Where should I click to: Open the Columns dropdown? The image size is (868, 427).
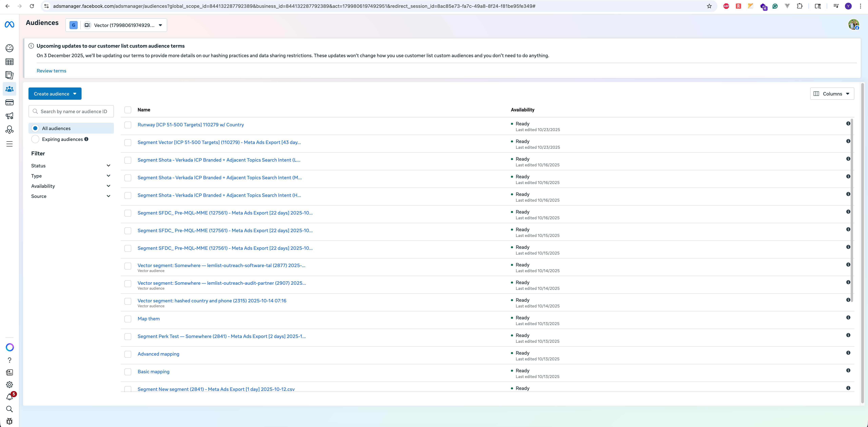coord(832,94)
